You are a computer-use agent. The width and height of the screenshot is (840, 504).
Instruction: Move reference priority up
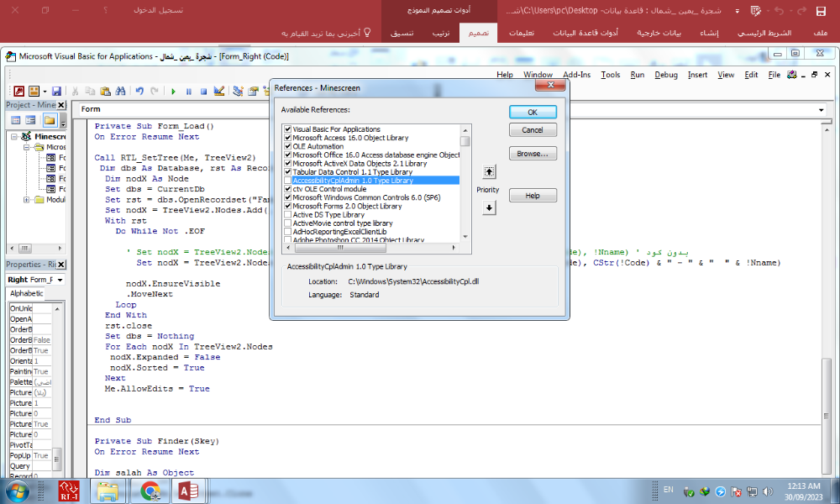pos(489,172)
